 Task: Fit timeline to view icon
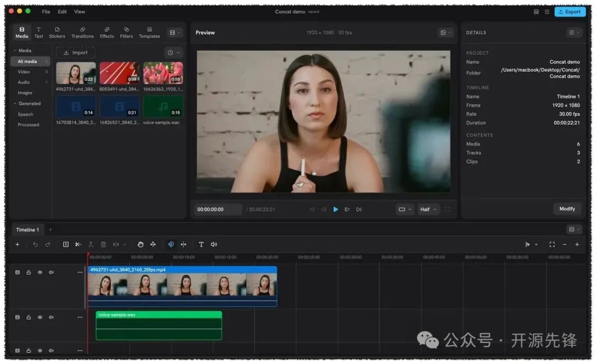click(552, 244)
